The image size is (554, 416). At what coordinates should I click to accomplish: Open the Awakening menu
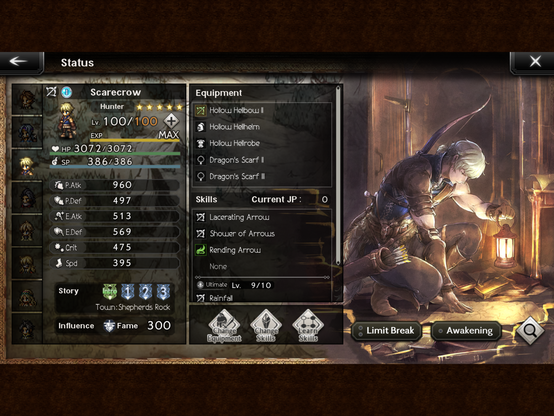(466, 331)
